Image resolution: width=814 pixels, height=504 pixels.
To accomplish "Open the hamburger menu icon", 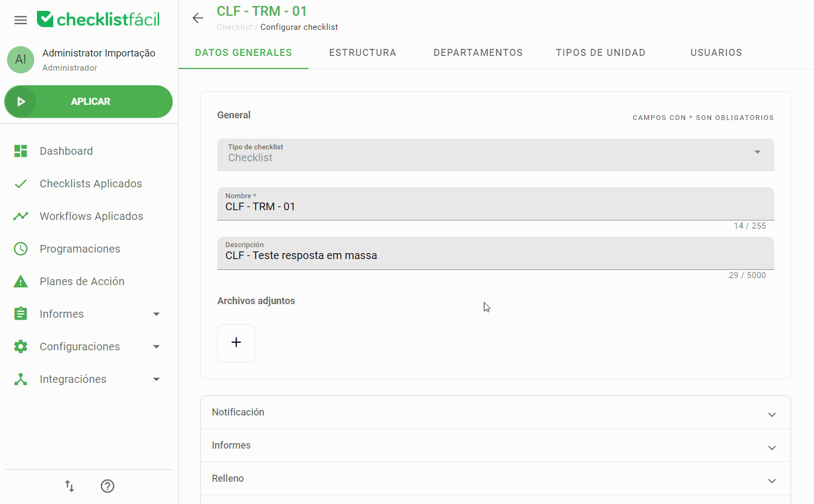I will (x=21, y=20).
